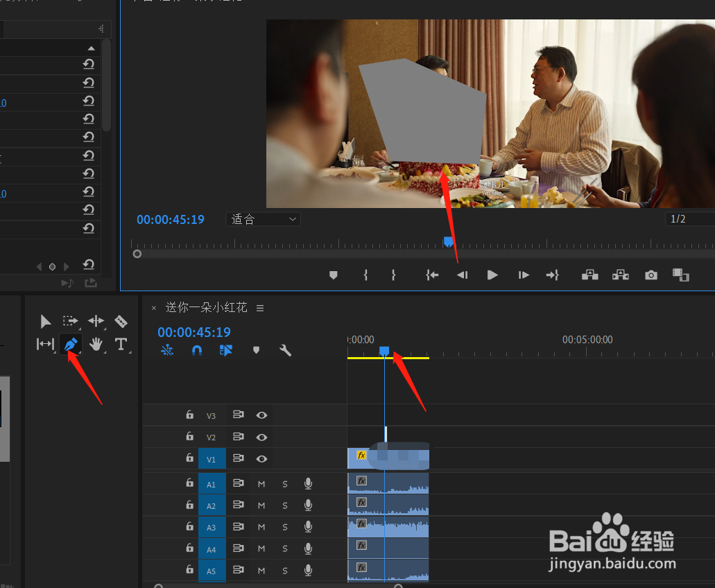Toggle Snap in timeline
Image resolution: width=715 pixels, height=588 pixels.
pos(197,350)
